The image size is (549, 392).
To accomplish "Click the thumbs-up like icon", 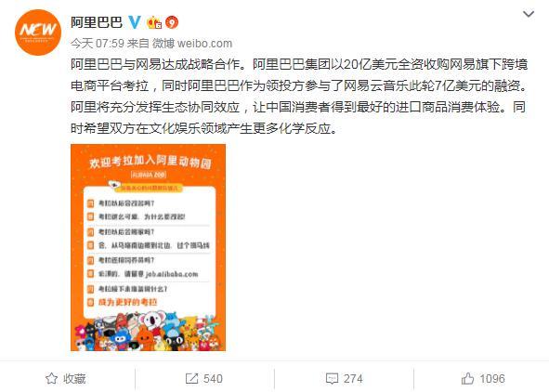I will [468, 378].
